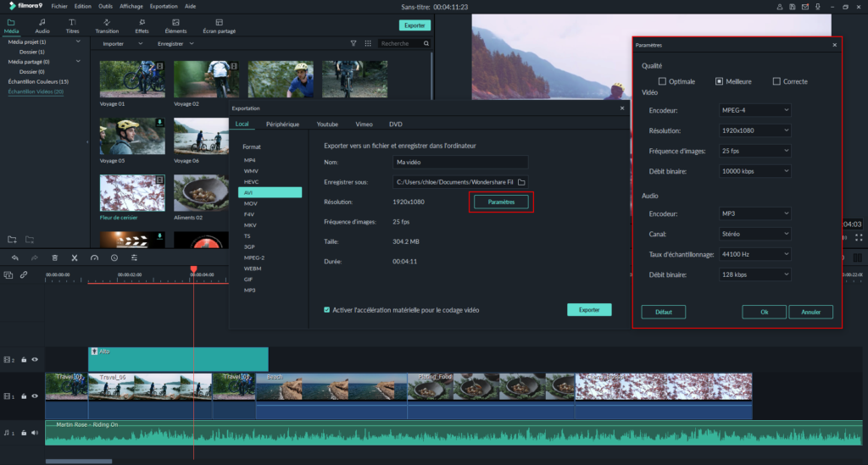Click the undo arrow in timeline toolbar
The image size is (868, 465).
15,257
